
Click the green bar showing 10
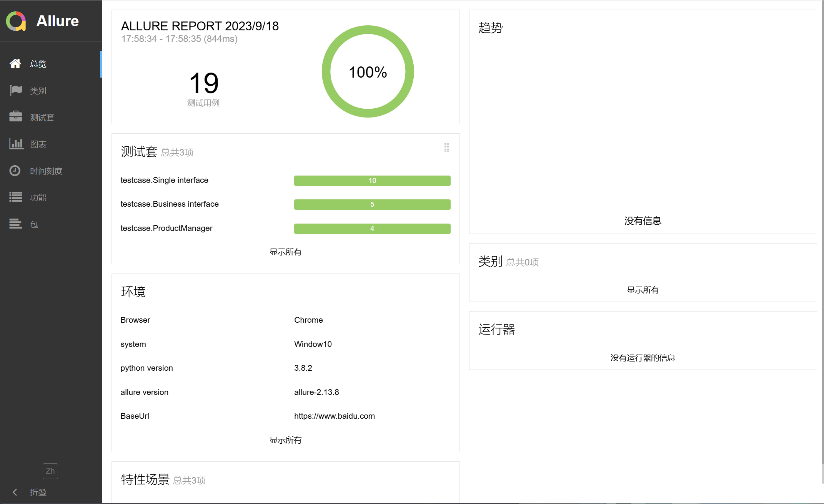click(372, 181)
